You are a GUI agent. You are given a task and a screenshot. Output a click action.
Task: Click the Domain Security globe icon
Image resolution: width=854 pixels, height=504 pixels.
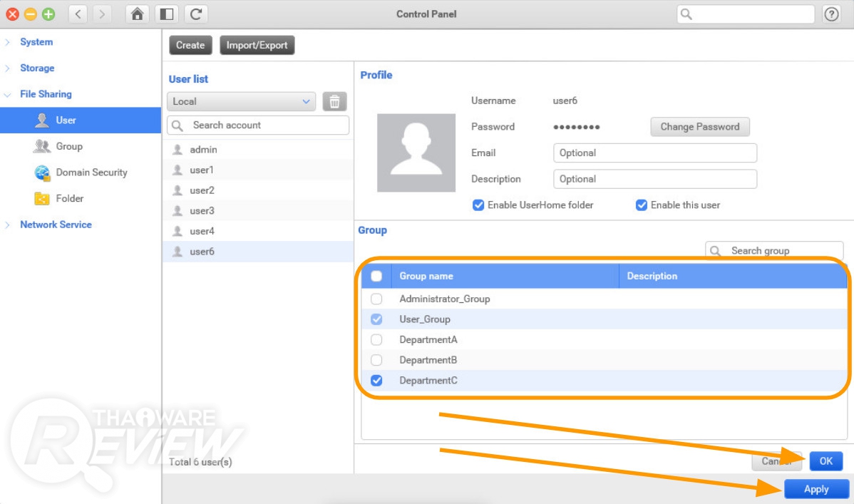42,173
